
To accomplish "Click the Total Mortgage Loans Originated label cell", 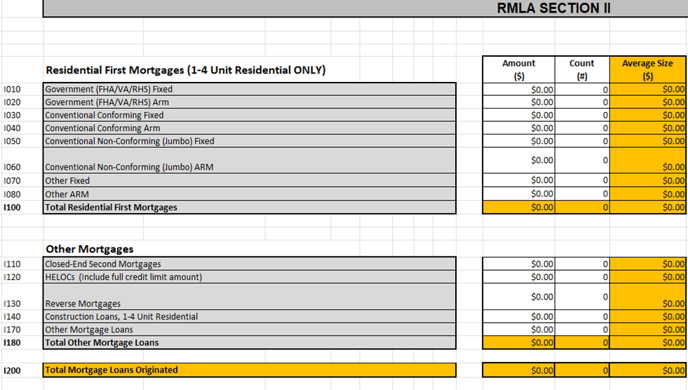I will [x=249, y=370].
